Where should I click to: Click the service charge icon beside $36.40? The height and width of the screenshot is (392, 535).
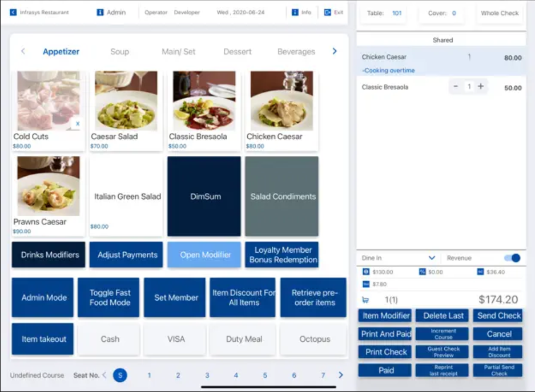481,272
